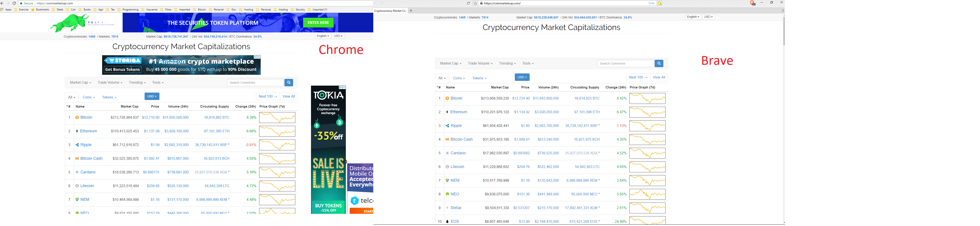Open Ripple's 7d price graph in Brave
980x226 pixels.
[x=647, y=126]
